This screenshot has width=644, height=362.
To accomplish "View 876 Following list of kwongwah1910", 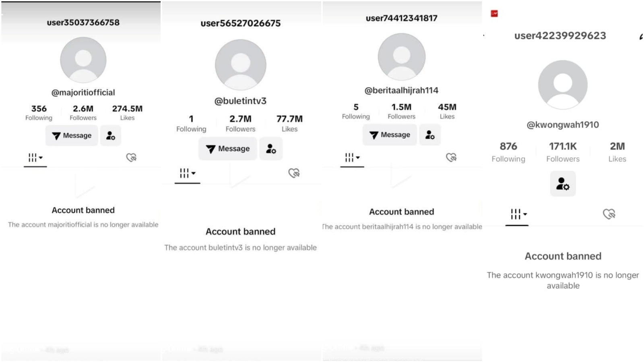I will pos(508,152).
